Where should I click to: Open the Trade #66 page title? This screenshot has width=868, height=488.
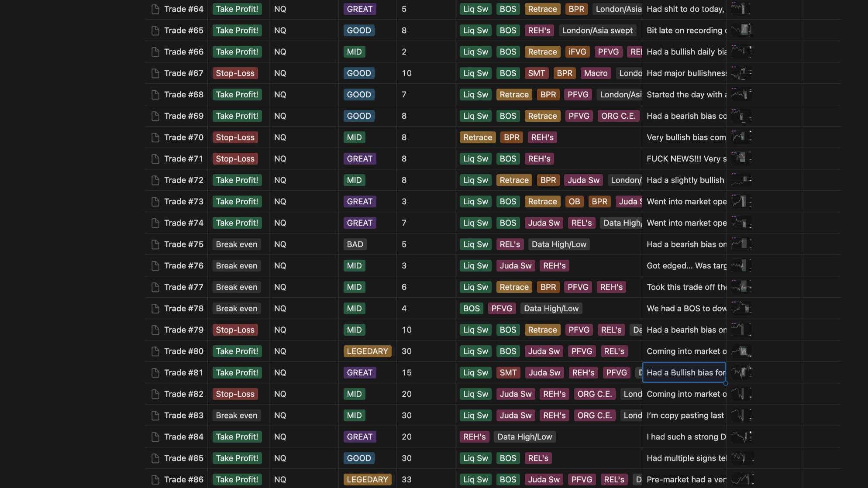184,52
